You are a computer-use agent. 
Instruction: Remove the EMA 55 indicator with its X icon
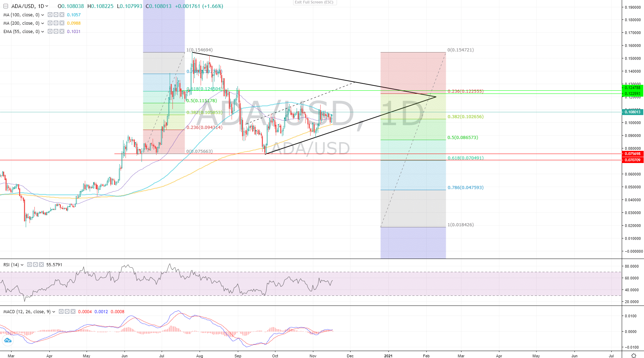pos(62,31)
